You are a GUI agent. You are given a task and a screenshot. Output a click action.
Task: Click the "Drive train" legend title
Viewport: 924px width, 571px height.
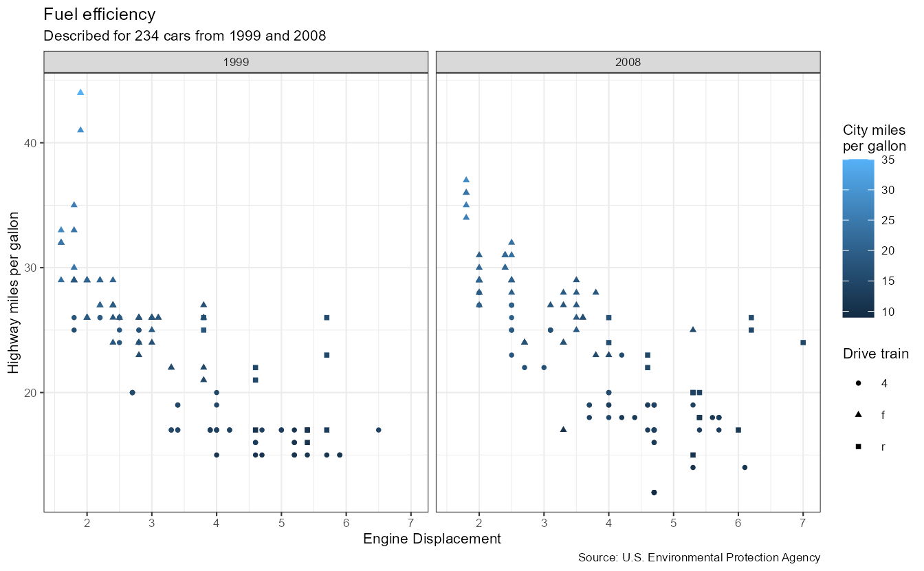click(876, 354)
